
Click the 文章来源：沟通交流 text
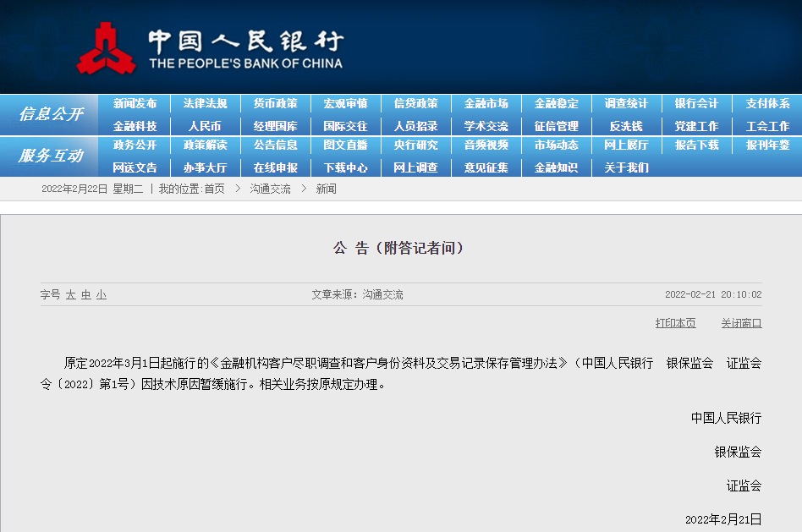(x=358, y=294)
